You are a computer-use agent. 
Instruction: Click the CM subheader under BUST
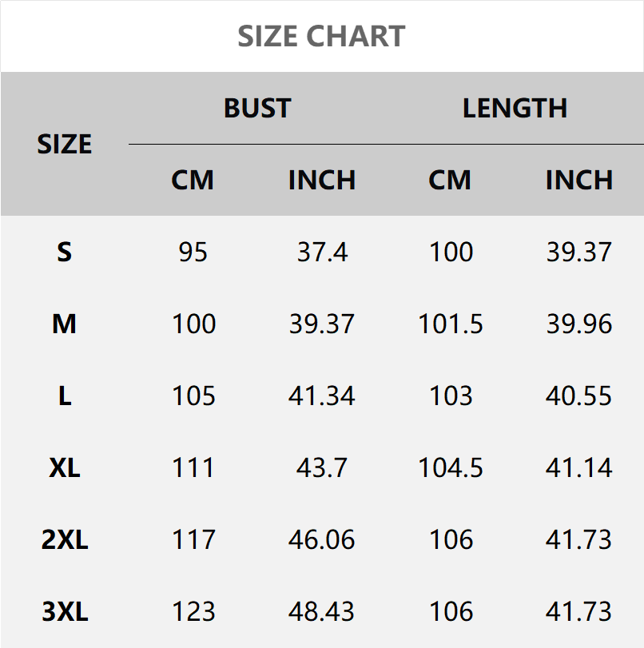193,180
